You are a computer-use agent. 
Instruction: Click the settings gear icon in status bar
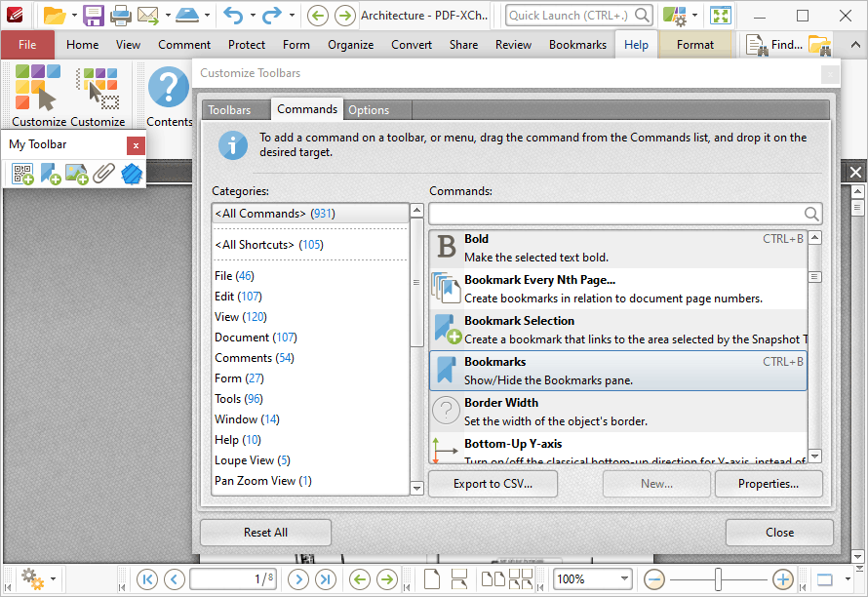pos(32,579)
